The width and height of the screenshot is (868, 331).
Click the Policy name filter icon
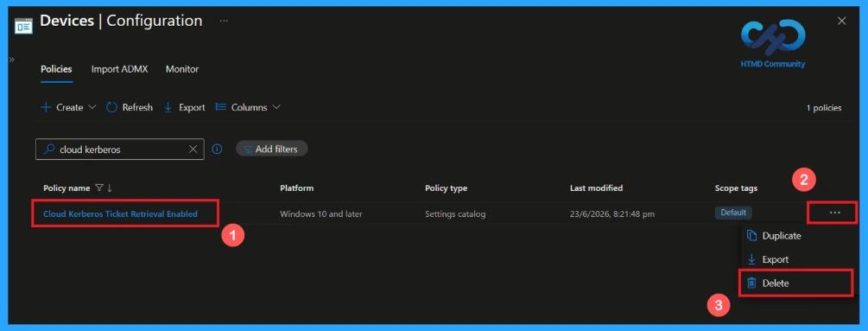99,188
